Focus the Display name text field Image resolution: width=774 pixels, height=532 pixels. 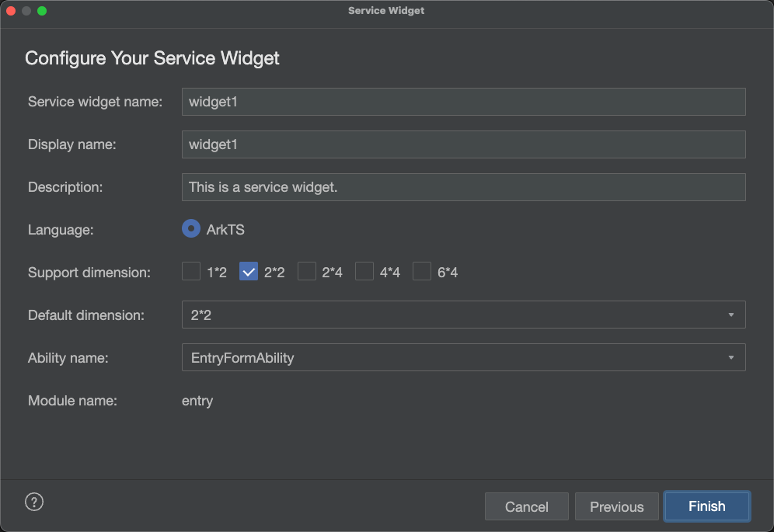[x=463, y=144]
